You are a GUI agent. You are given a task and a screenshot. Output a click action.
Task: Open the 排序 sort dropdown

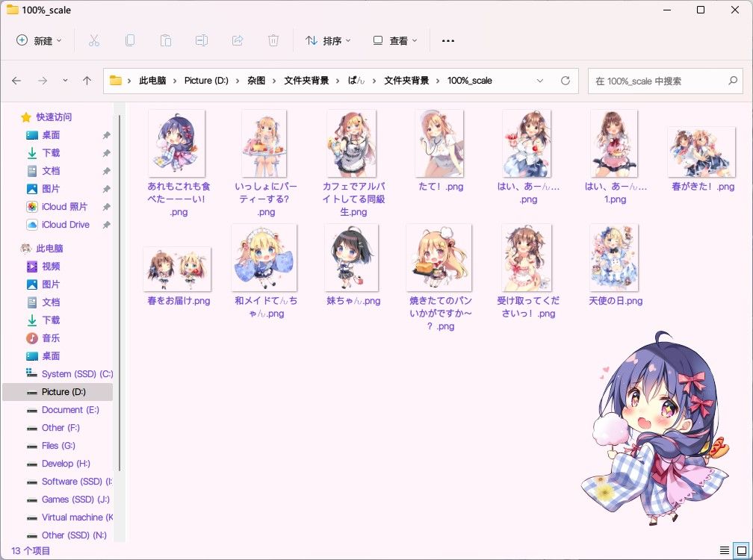(329, 41)
